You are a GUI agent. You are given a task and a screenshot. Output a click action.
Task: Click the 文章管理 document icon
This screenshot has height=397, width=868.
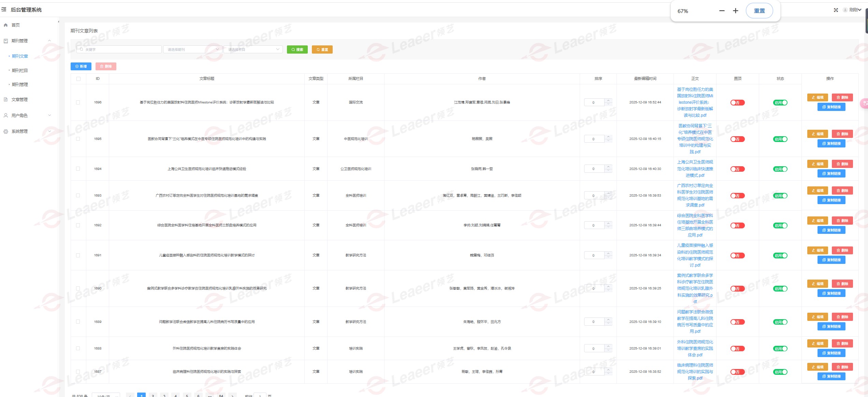(x=6, y=100)
